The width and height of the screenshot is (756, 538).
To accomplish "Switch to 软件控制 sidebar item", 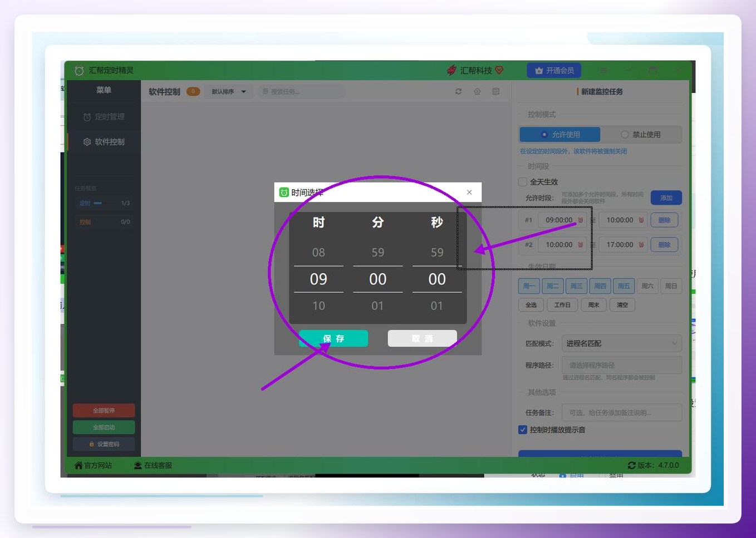I will pos(104,142).
